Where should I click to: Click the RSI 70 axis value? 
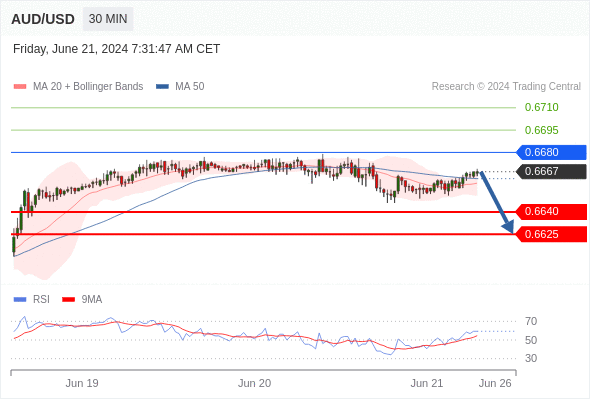531,321
